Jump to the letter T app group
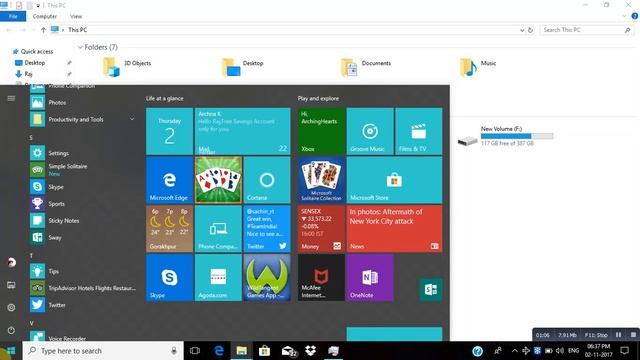The height and width of the screenshot is (360, 640). point(31,256)
